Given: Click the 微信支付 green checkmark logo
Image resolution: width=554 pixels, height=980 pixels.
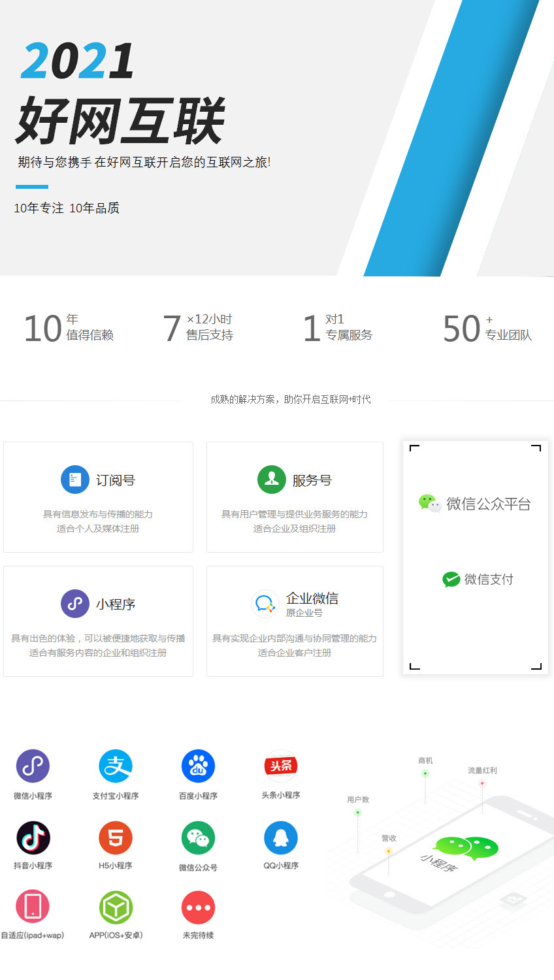Looking at the screenshot, I should pyautogui.click(x=451, y=580).
